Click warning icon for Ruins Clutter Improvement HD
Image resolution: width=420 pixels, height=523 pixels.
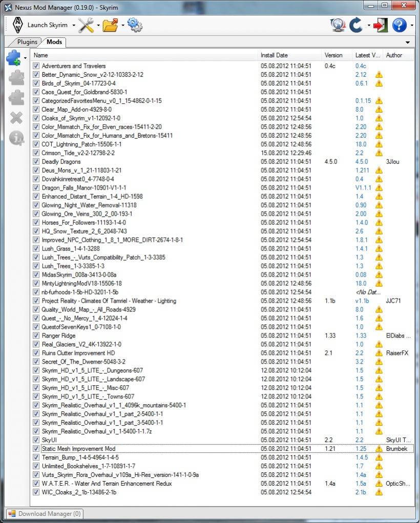click(x=379, y=353)
